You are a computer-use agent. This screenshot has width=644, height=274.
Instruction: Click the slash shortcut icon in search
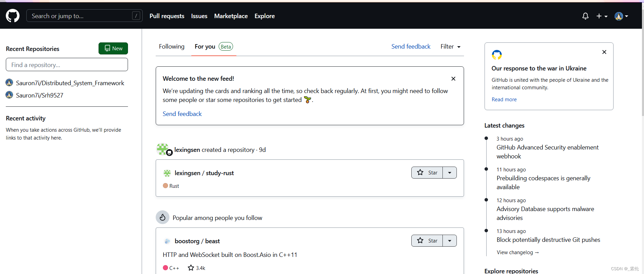(x=136, y=16)
